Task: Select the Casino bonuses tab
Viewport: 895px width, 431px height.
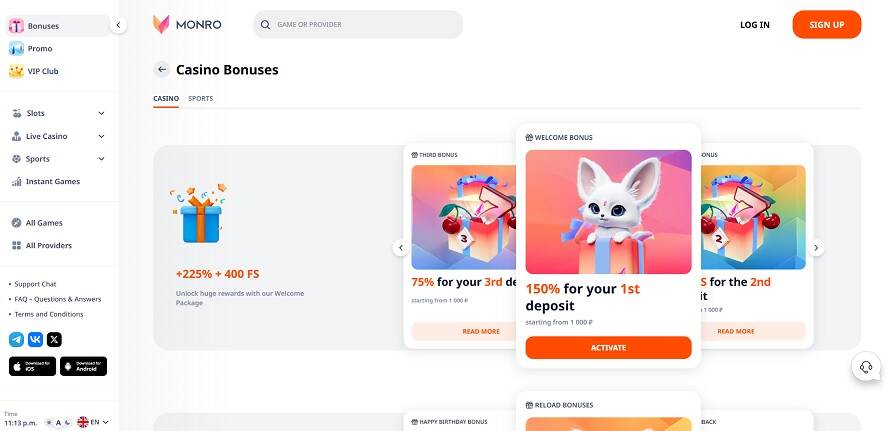Action: point(166,98)
